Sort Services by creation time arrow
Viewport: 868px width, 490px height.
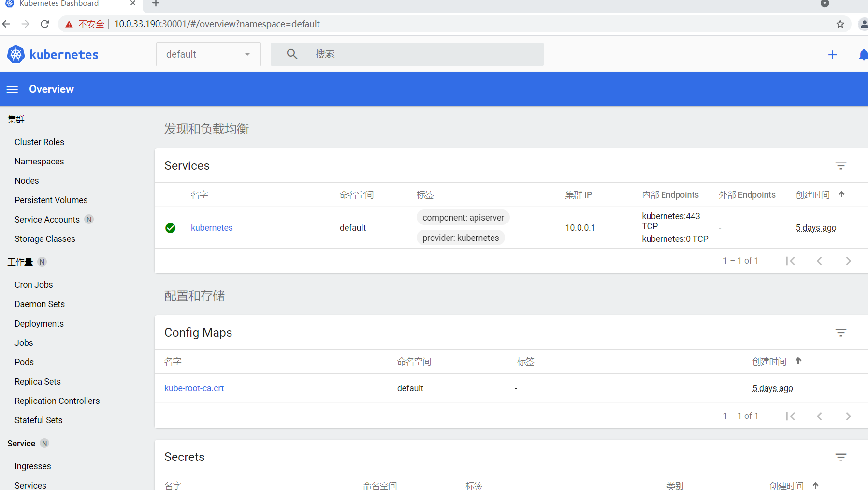click(x=841, y=194)
